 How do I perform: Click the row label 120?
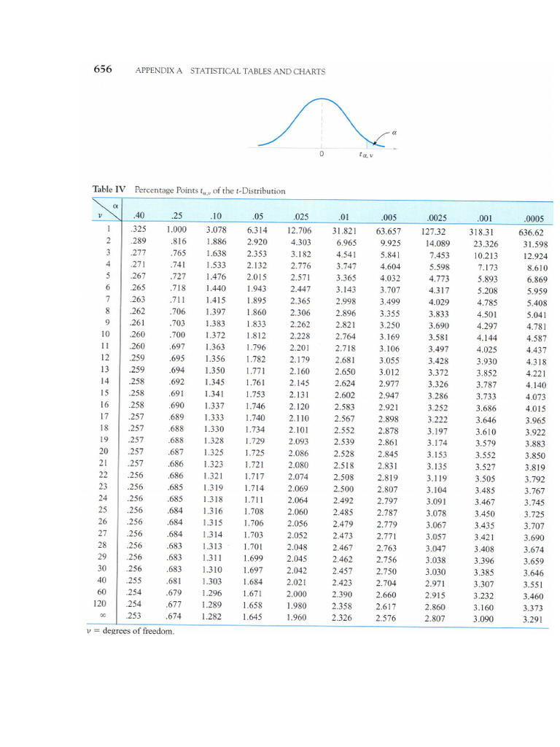[99, 603]
